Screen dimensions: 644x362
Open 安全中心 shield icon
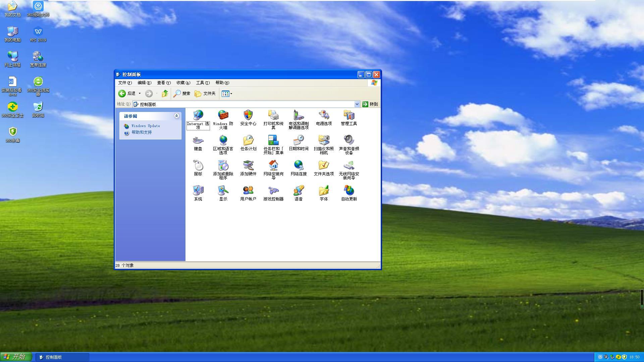tap(248, 118)
